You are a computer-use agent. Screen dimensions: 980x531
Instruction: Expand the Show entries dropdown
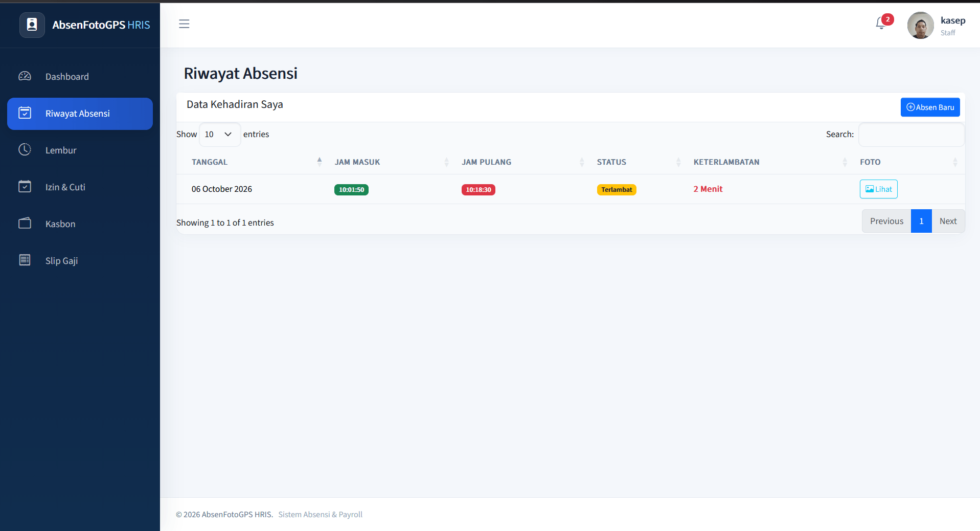[x=219, y=135]
